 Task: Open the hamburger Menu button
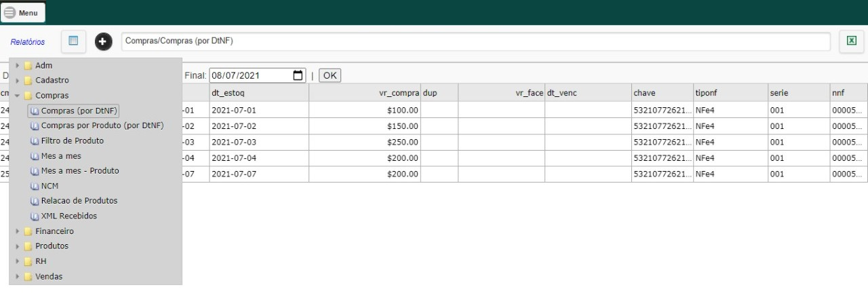[23, 12]
